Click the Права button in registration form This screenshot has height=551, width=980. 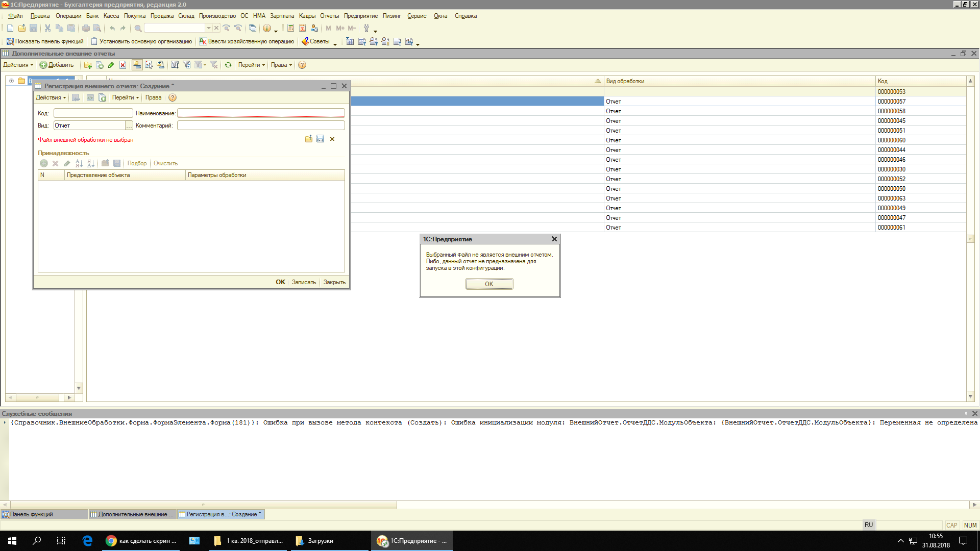click(153, 97)
